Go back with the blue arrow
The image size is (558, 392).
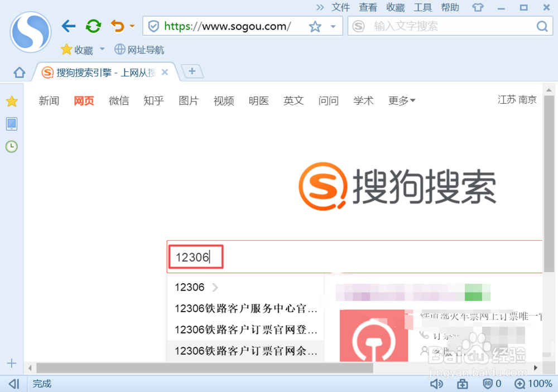tap(68, 26)
